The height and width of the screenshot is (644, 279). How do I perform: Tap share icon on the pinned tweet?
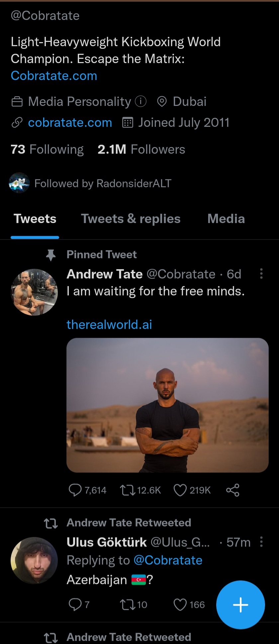[232, 490]
